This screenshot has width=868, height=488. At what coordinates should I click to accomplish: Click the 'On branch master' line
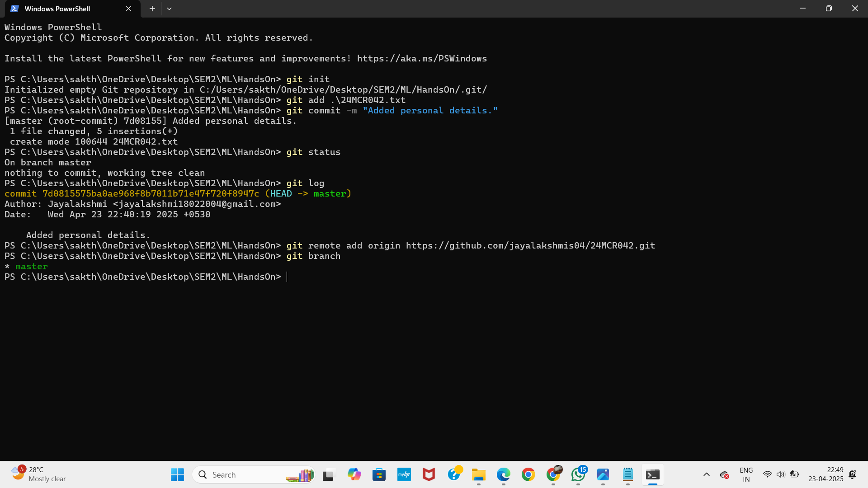(47, 162)
